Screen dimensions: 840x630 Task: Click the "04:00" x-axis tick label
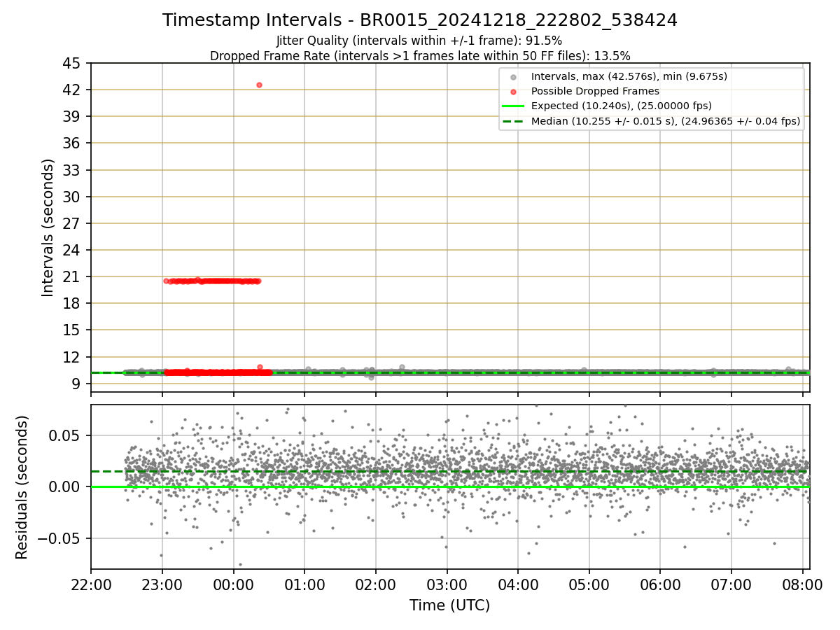pyautogui.click(x=518, y=584)
